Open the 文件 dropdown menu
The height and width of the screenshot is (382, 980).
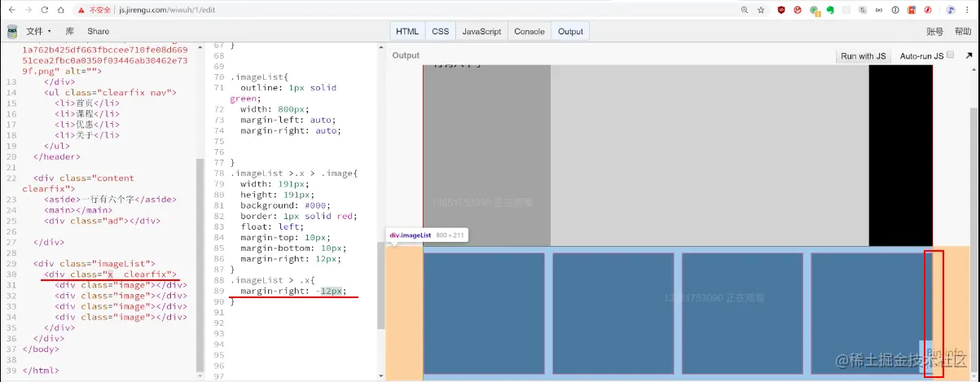(x=38, y=31)
